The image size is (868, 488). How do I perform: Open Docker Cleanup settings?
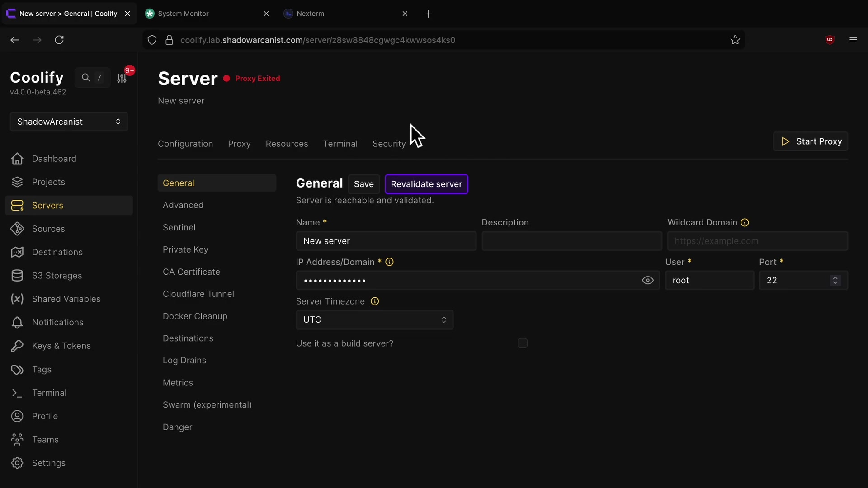[195, 316]
